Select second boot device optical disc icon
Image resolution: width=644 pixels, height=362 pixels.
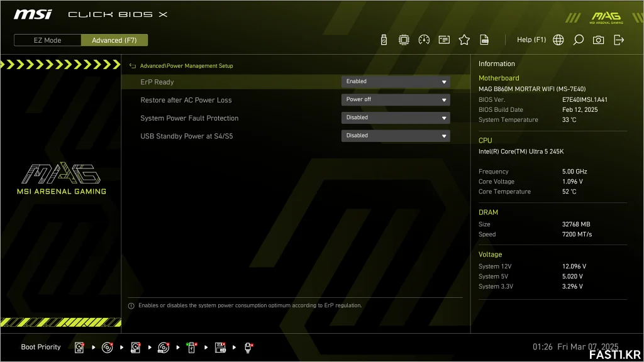click(107, 348)
